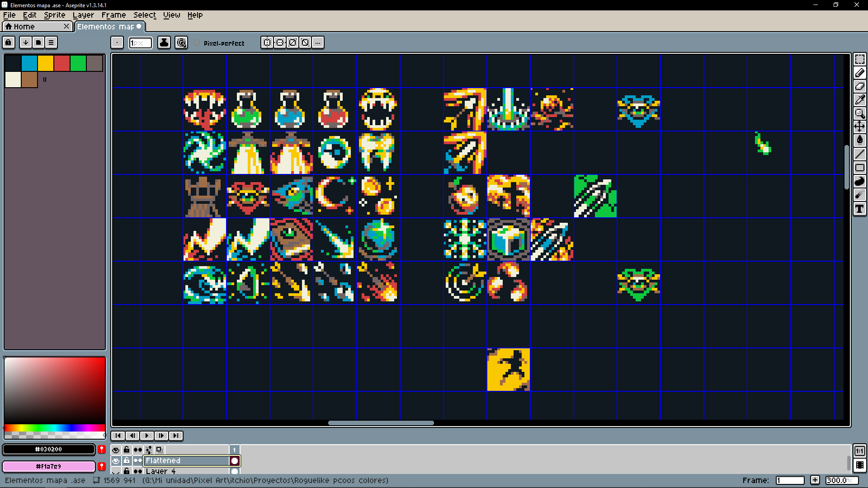Click the brush size input field
The image size is (868, 488).
tap(141, 43)
